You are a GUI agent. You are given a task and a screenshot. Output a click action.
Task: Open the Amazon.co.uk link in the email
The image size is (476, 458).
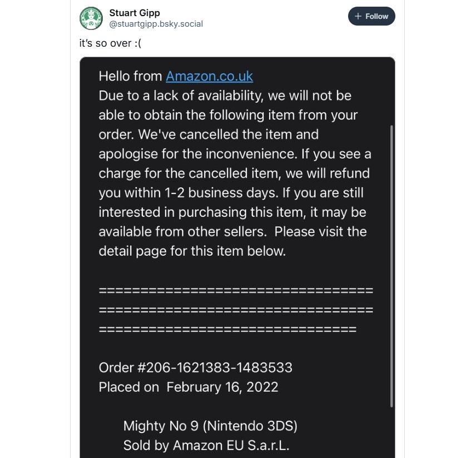tap(209, 76)
